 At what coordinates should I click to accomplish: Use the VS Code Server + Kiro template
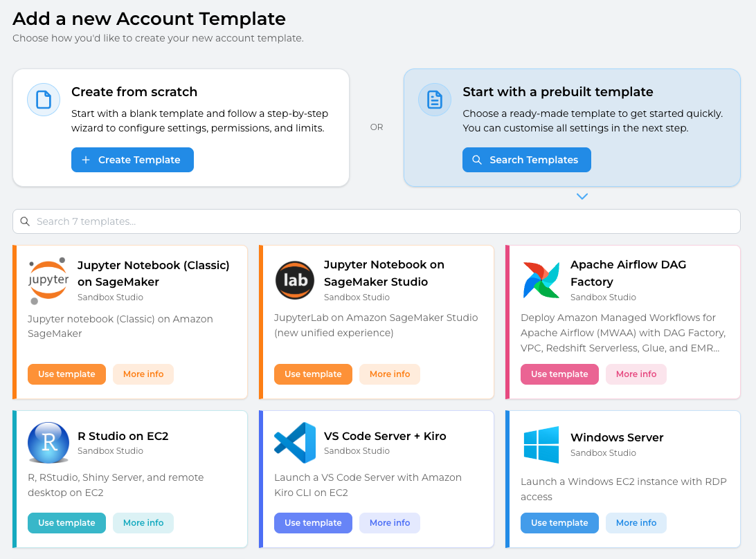pos(313,523)
